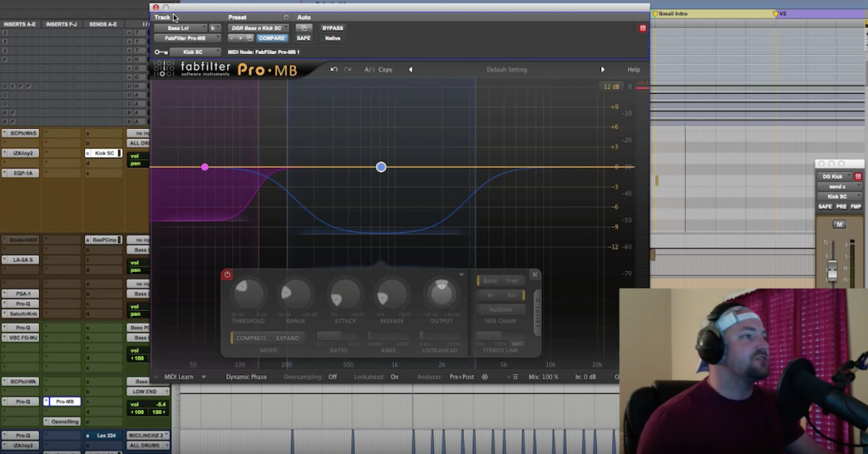Click the THRESHOLD knob
868x454 pixels.
click(x=248, y=294)
